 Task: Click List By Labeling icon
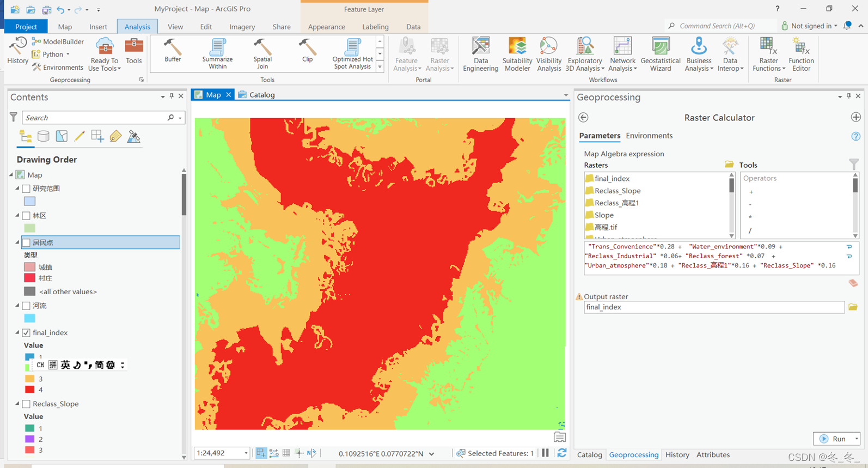pos(115,136)
